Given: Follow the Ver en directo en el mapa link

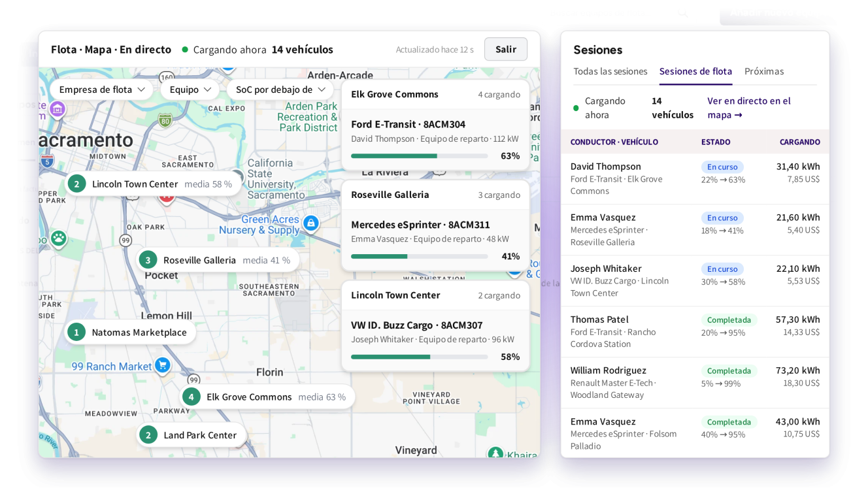Looking at the screenshot, I should point(749,108).
